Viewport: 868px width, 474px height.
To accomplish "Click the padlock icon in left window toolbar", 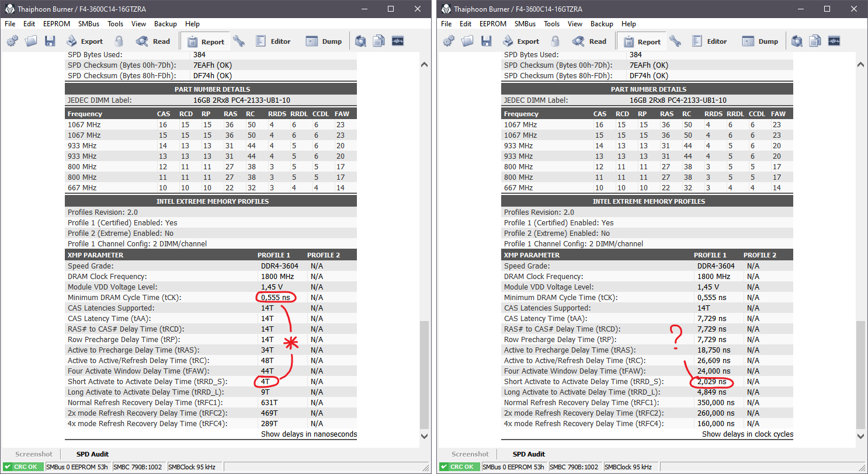I will (x=119, y=41).
